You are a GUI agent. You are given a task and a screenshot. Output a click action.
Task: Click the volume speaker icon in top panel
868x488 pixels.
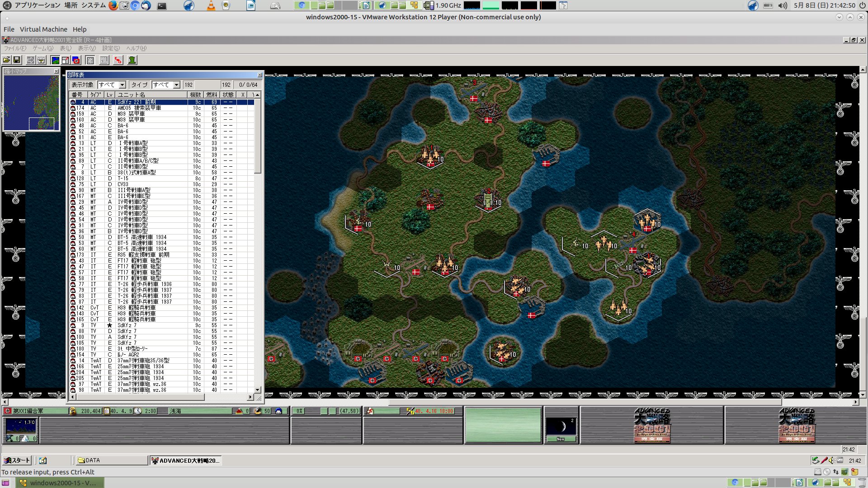coord(783,5)
